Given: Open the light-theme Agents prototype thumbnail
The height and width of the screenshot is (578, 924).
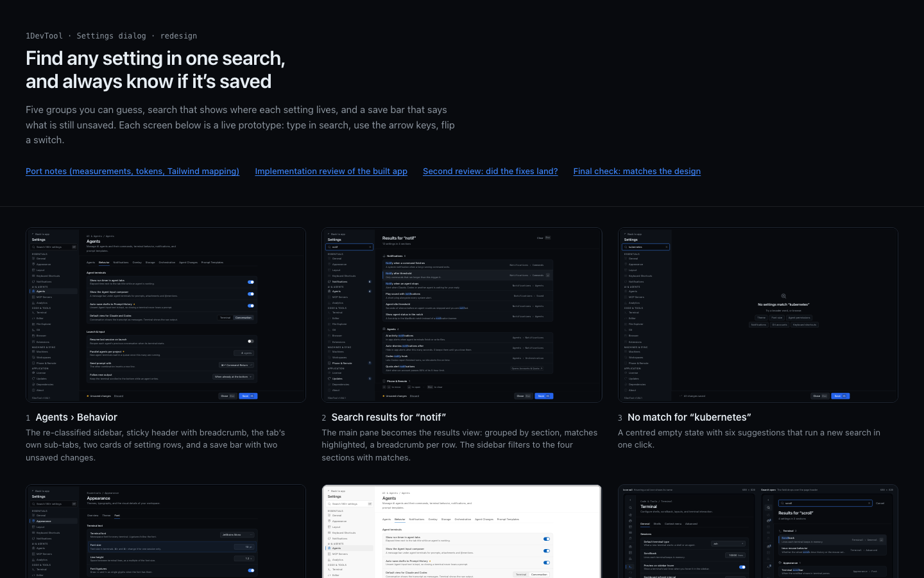Looking at the screenshot, I should point(462,531).
